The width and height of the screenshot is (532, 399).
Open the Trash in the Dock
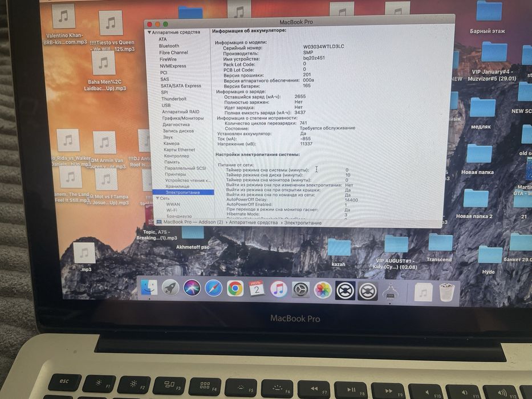coord(447,292)
